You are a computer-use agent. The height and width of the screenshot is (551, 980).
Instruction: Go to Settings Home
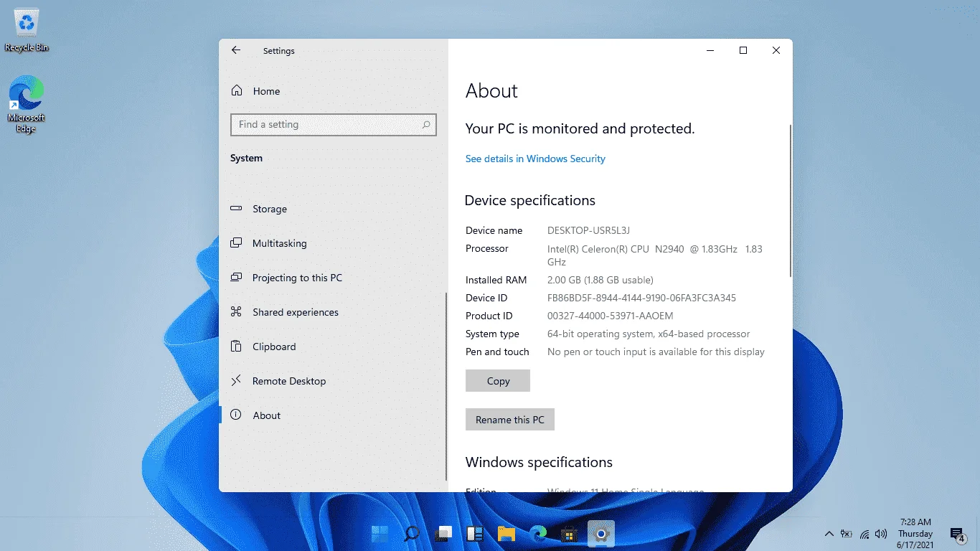tap(255, 91)
